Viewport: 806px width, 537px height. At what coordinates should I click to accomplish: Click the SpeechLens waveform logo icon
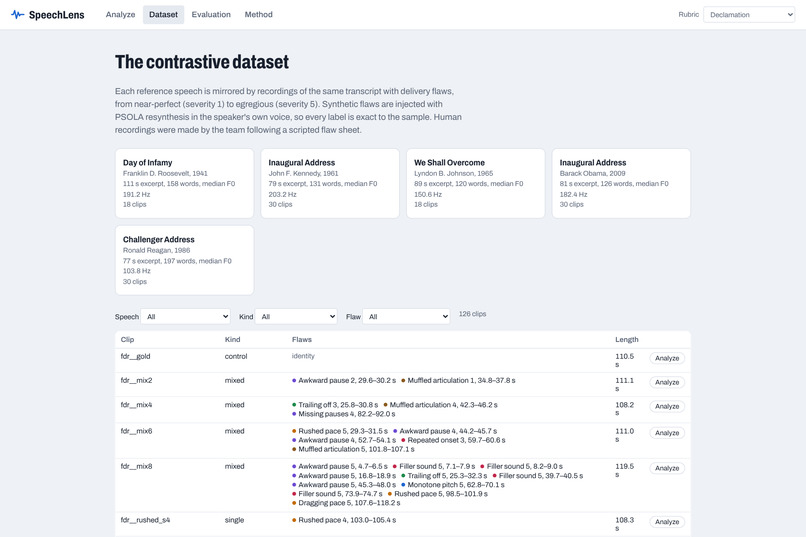[x=18, y=14]
